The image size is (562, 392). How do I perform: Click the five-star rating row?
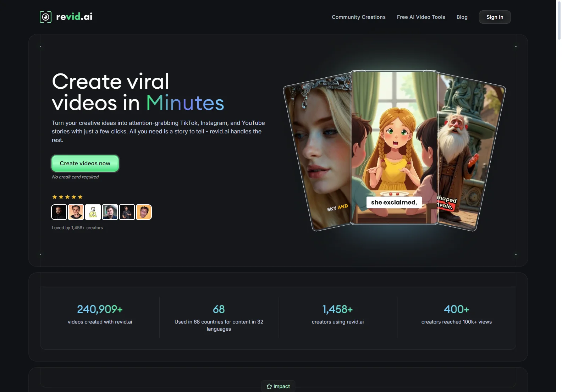(x=67, y=197)
